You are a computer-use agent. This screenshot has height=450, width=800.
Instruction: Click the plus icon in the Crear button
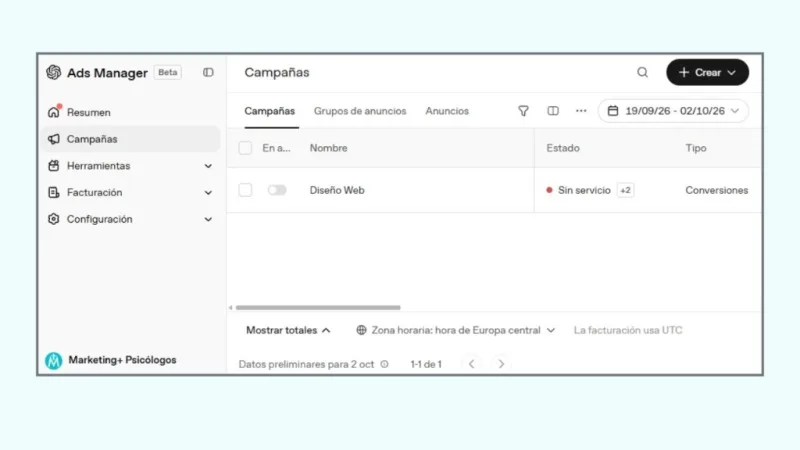point(684,72)
